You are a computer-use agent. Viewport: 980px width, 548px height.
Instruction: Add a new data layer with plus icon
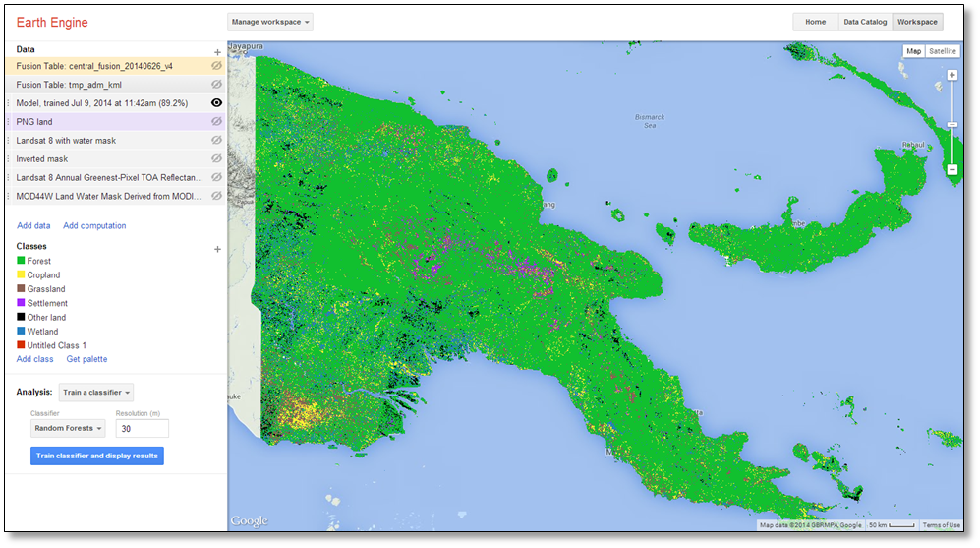coord(217,52)
